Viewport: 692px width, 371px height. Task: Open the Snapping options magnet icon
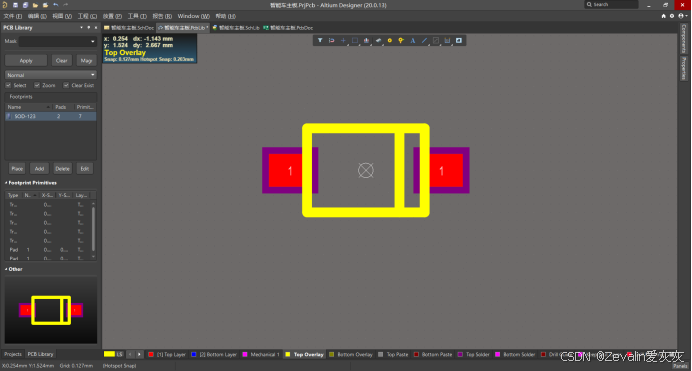pyautogui.click(x=331, y=41)
